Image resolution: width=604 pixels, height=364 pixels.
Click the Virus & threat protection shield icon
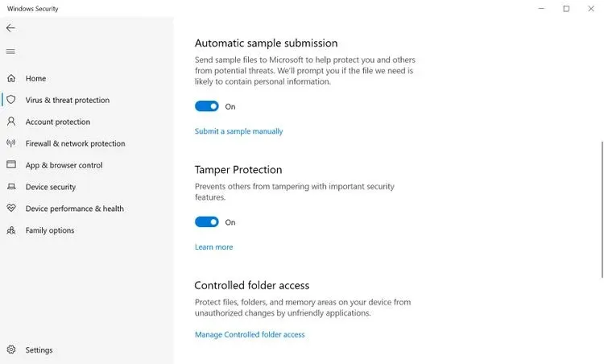[11, 101]
